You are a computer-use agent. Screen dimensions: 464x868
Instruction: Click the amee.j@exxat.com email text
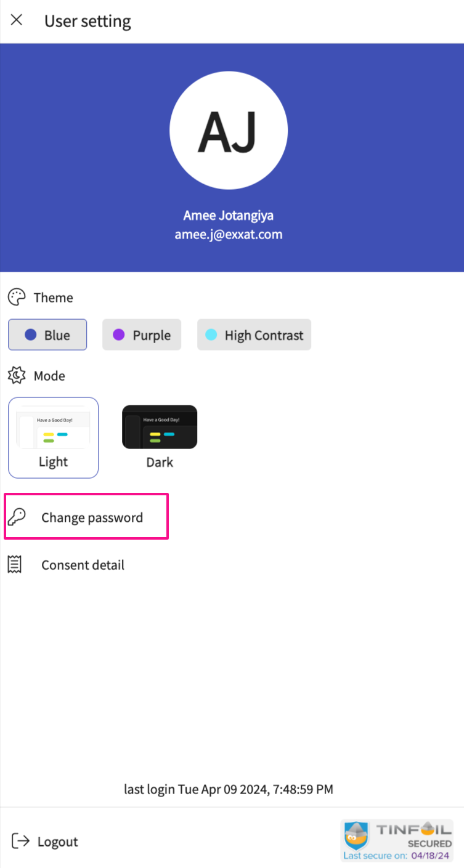(x=229, y=234)
